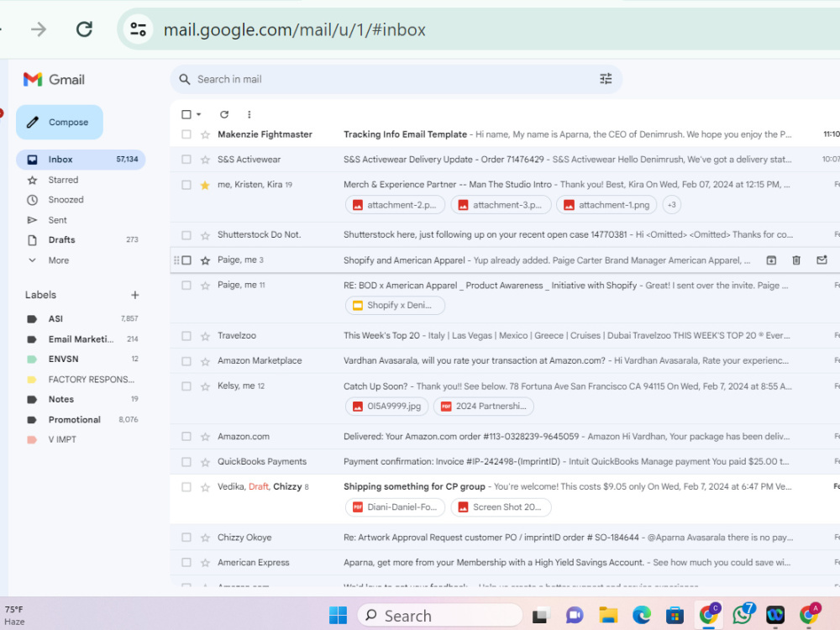
Task: Expand More in the left sidebar
Action: tap(59, 260)
